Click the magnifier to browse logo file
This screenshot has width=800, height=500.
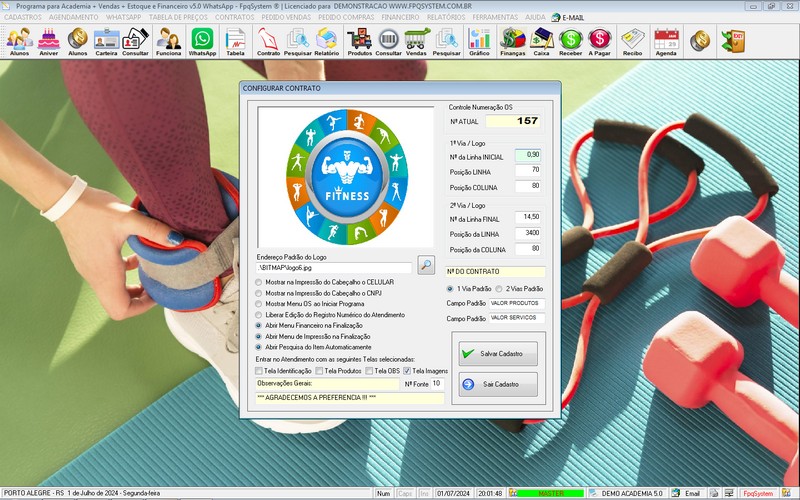pyautogui.click(x=426, y=265)
